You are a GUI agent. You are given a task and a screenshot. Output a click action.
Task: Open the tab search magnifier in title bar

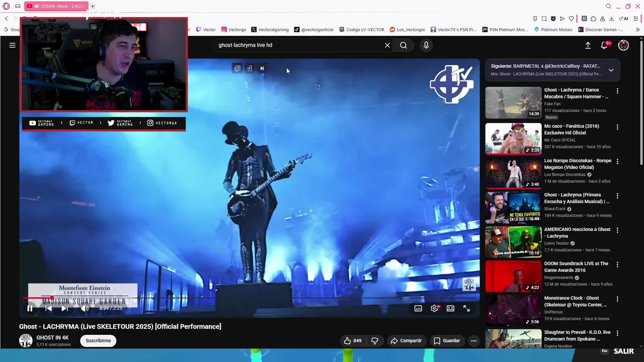point(608,6)
